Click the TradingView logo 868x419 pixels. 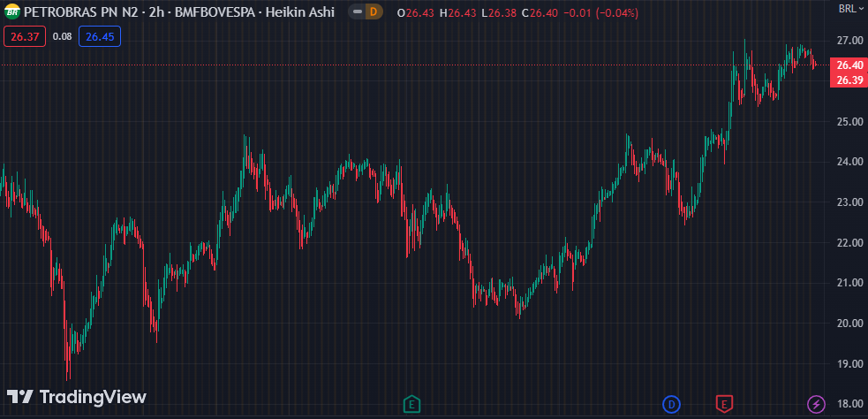pos(77,397)
